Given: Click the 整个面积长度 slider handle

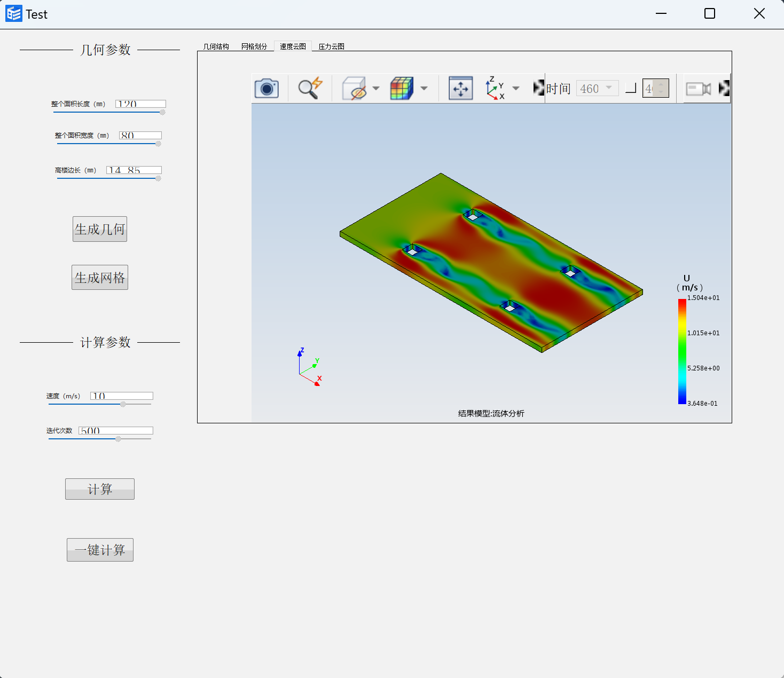Looking at the screenshot, I should [x=162, y=112].
